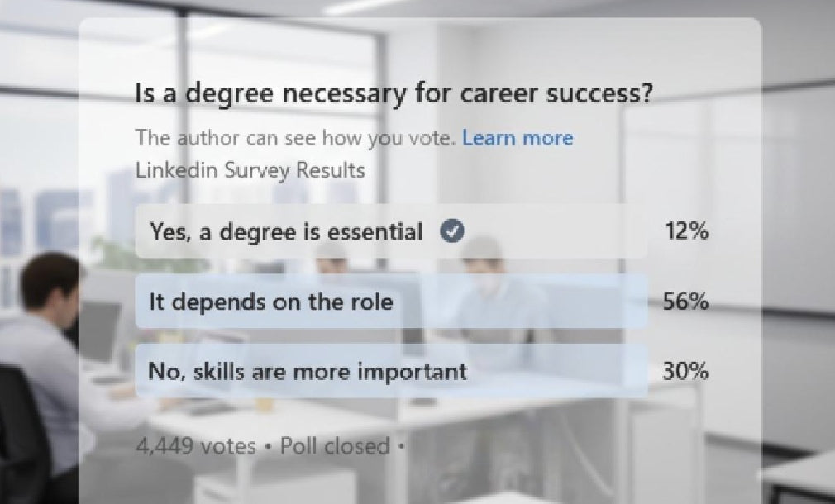Choose "It depends on the role" option
The height and width of the screenshot is (504, 835).
click(270, 302)
